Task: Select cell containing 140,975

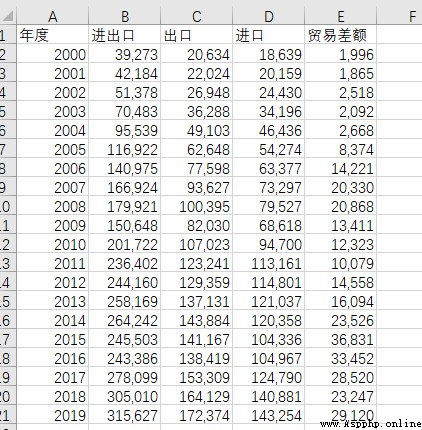Action: (125, 168)
